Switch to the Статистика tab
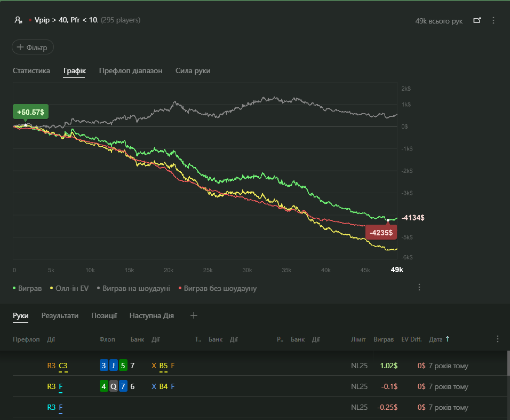 (31, 70)
